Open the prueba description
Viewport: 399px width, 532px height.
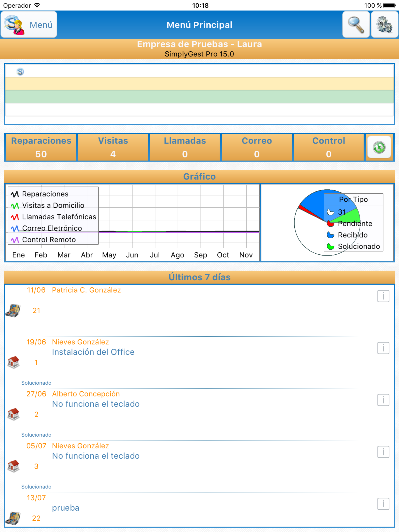65,508
